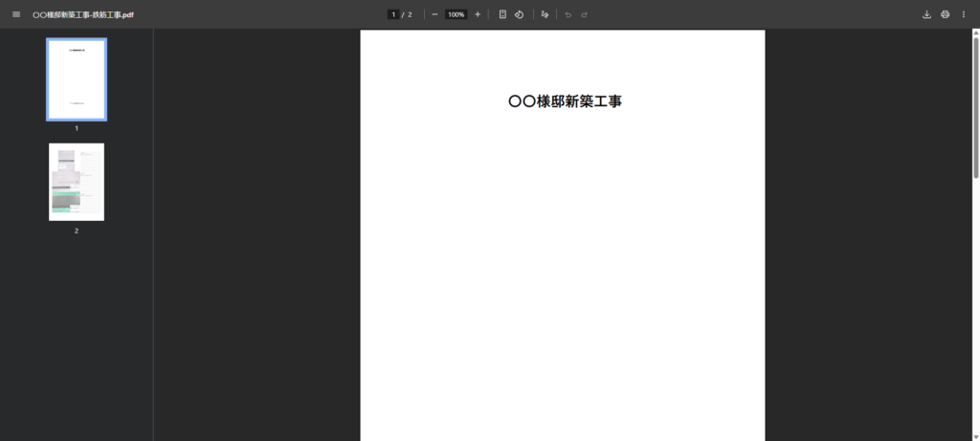980x441 pixels.
Task: Open the more actions three-dot menu
Action: pos(963,14)
